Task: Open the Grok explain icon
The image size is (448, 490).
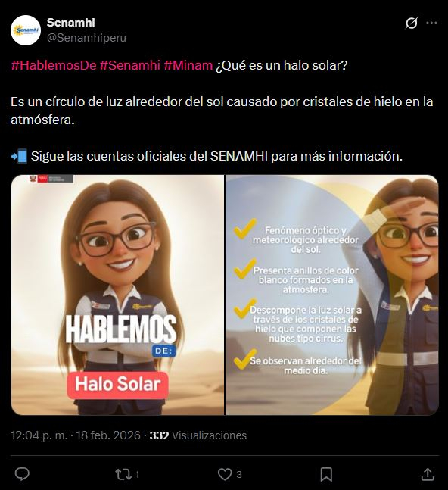Action: [412, 23]
